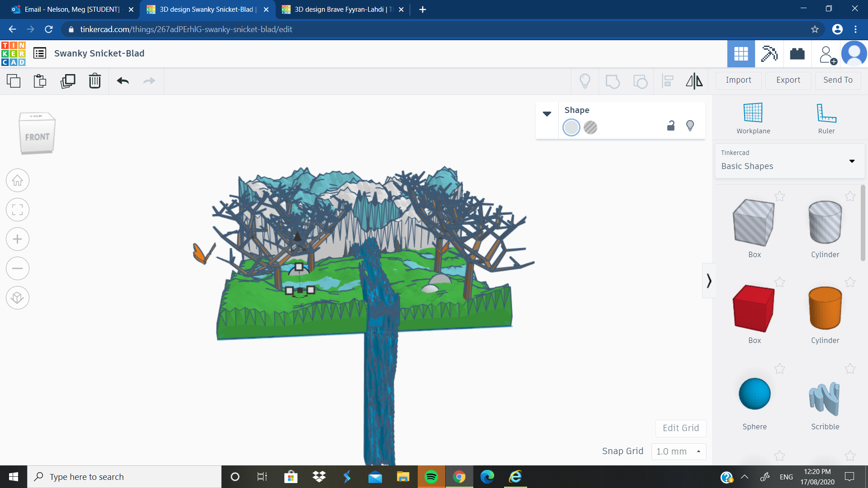The height and width of the screenshot is (488, 868).
Task: Duplicate the selected shape
Action: 67,81
